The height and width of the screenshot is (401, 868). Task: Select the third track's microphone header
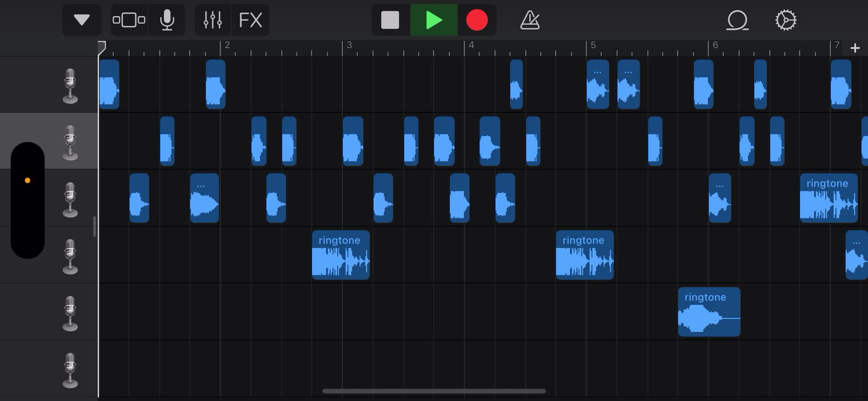(70, 200)
